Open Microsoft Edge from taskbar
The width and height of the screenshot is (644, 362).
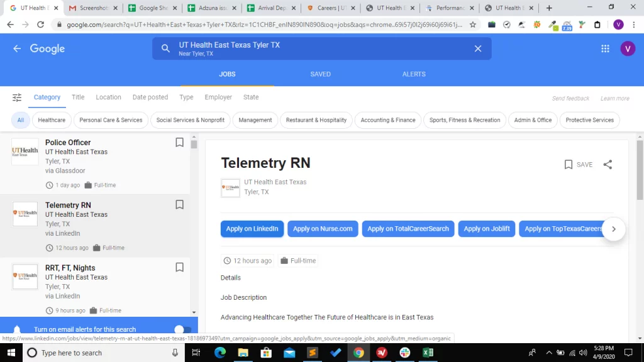point(220,353)
